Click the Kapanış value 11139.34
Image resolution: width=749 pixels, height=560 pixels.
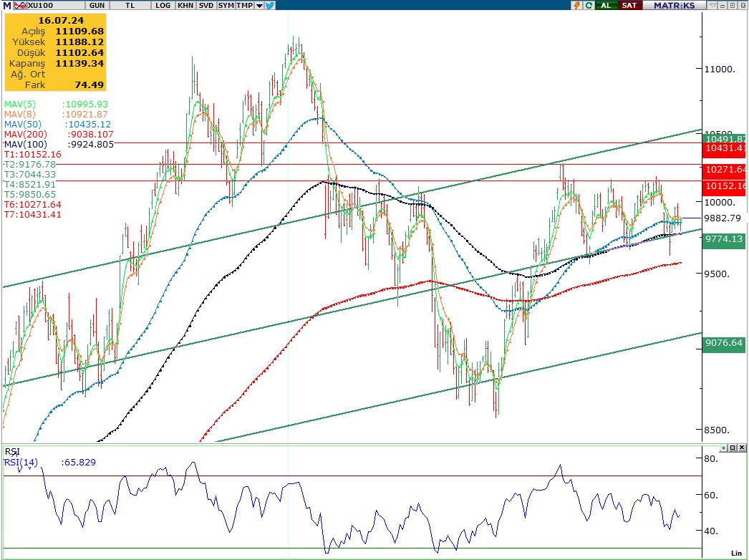[79, 64]
